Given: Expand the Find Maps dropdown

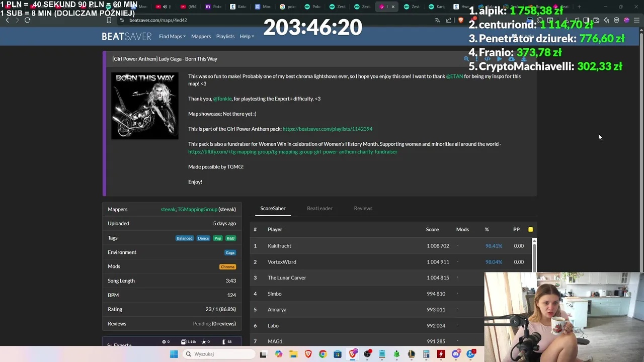Looking at the screenshot, I should click(172, 36).
